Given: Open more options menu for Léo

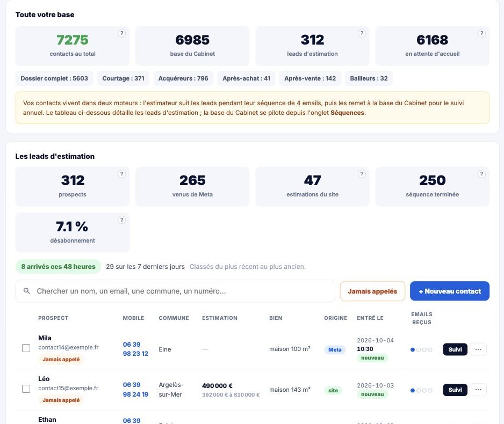Looking at the screenshot, I should click(x=478, y=390).
